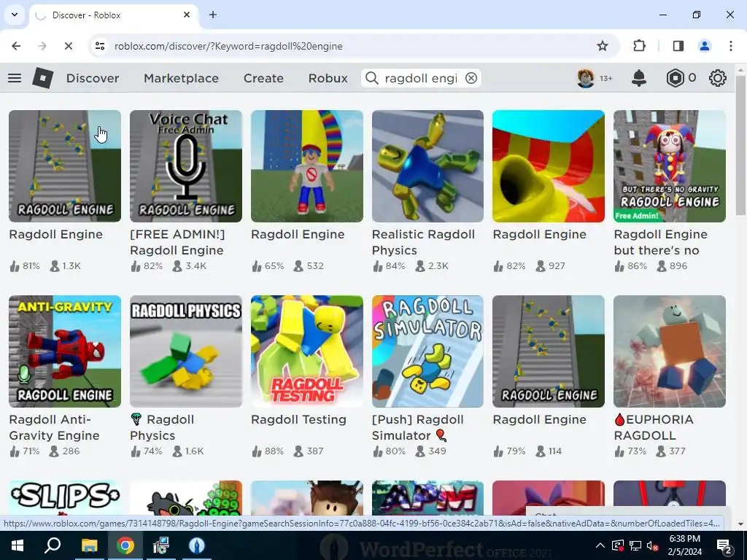Open the Windows notification center
Screen dimensions: 747x560
724,545
